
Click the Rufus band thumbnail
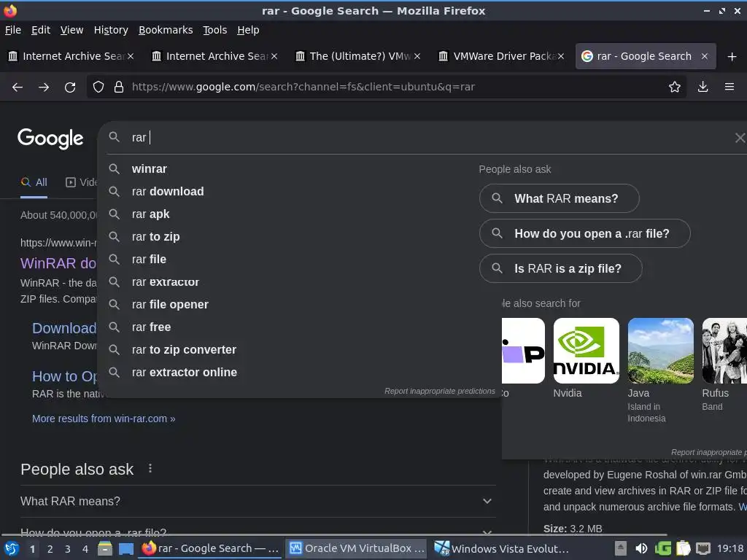[724, 351]
